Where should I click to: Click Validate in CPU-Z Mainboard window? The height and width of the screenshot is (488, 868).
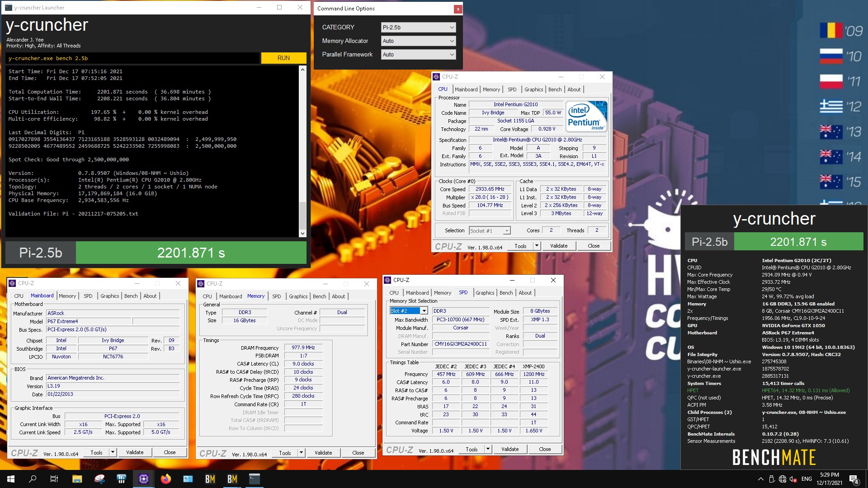coord(135,452)
